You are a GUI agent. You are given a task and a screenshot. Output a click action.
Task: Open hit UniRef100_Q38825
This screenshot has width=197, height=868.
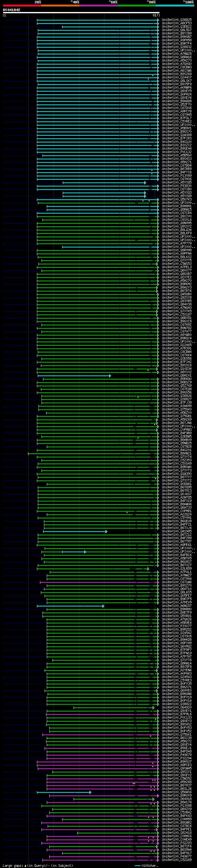pyautogui.click(x=177, y=20)
